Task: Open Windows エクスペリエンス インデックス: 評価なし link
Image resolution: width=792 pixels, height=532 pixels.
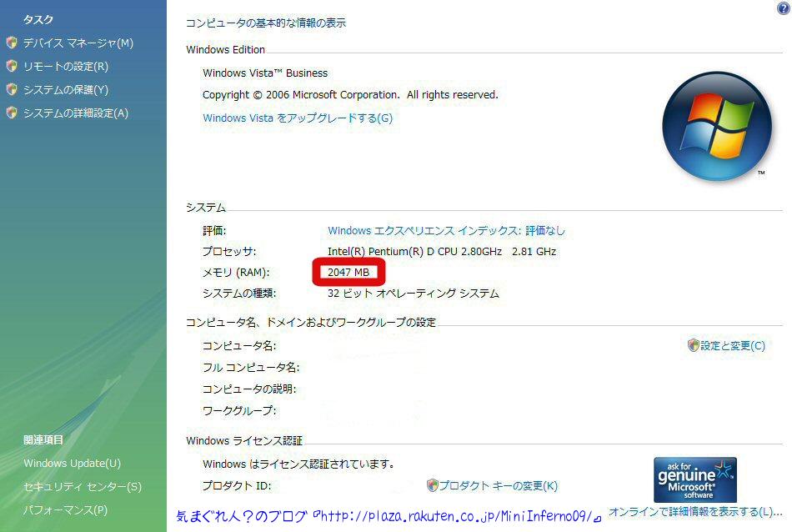Action: [x=447, y=230]
